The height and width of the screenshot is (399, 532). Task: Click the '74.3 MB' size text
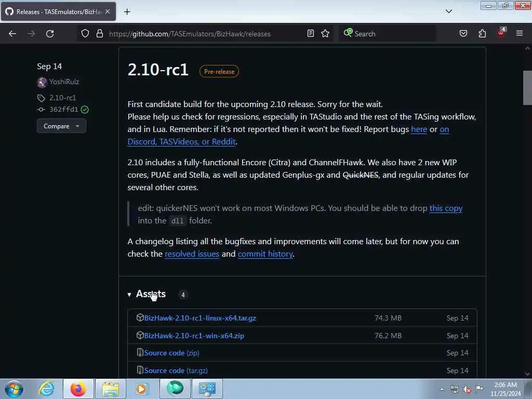[388, 318]
